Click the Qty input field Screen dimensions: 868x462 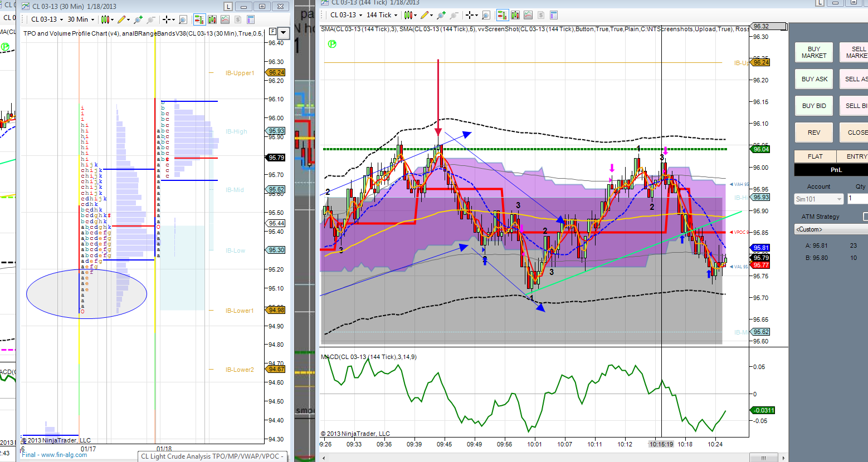pyautogui.click(x=857, y=199)
